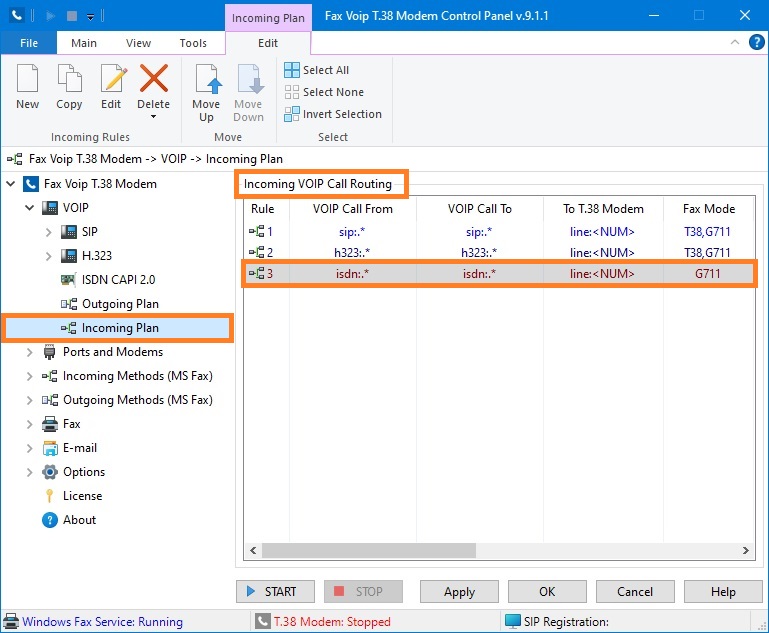
Task: Click the To T.38 Modem column header
Action: pyautogui.click(x=603, y=209)
